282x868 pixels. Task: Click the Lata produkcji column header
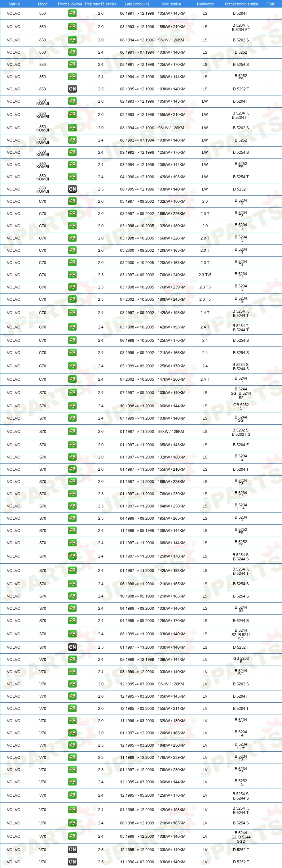pos(137,4)
